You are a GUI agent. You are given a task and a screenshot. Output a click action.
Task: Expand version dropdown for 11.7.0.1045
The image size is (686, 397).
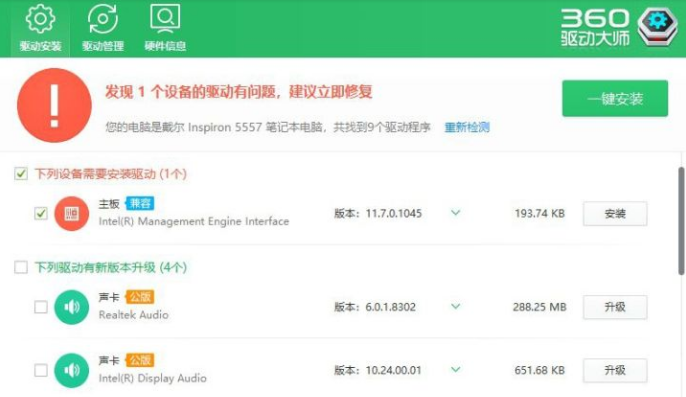click(x=455, y=213)
